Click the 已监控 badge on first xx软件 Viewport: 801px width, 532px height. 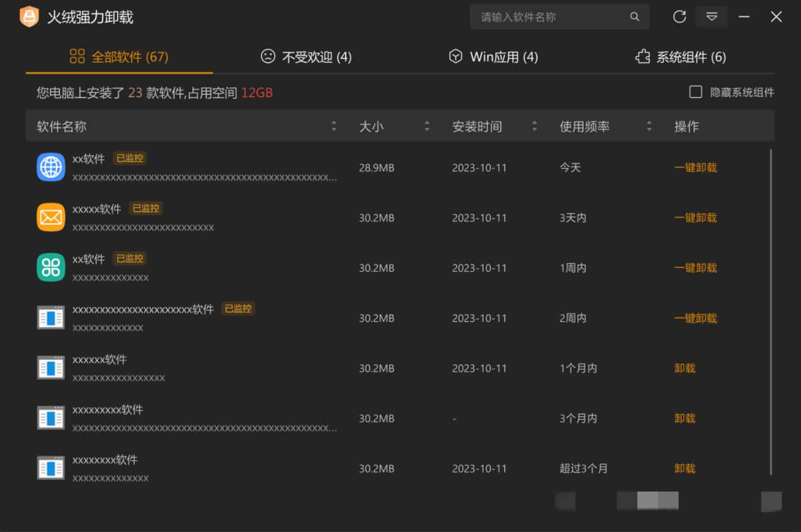[129, 158]
